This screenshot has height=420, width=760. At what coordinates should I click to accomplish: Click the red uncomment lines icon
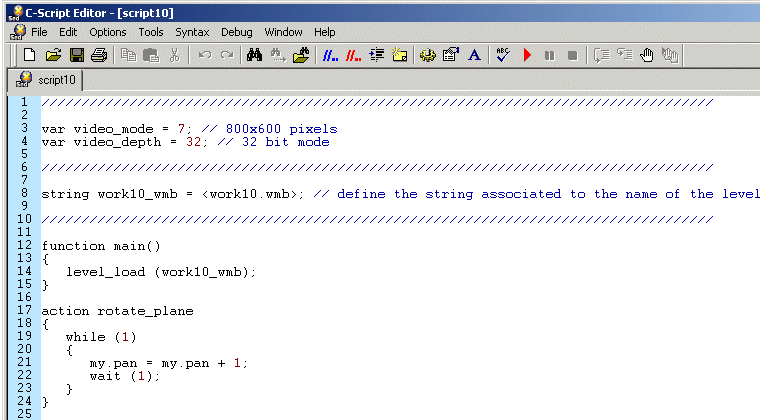point(353,55)
